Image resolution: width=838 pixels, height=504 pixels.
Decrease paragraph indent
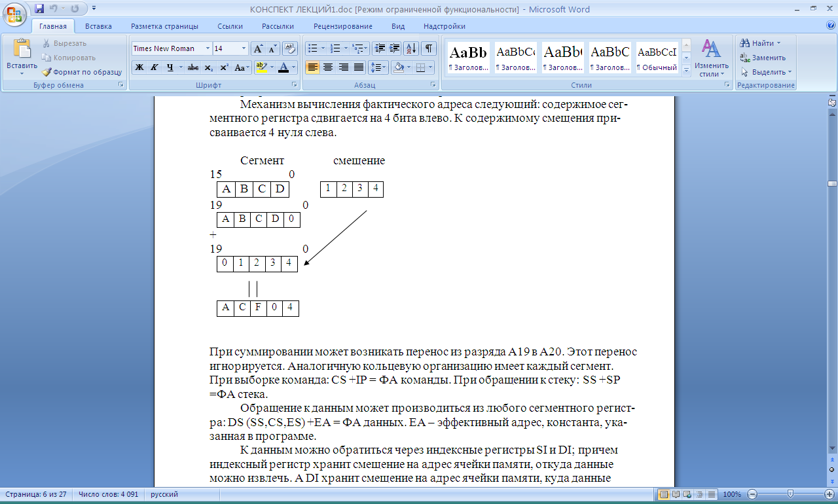coord(380,48)
